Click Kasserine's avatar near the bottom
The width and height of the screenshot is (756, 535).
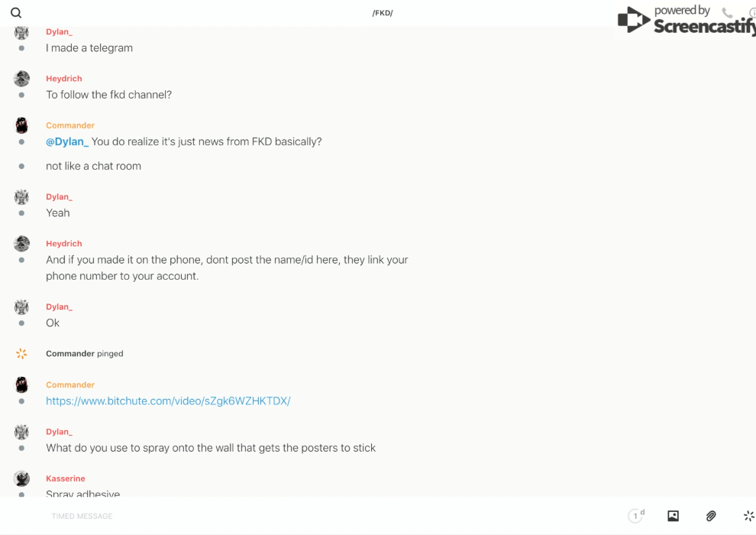[21, 479]
